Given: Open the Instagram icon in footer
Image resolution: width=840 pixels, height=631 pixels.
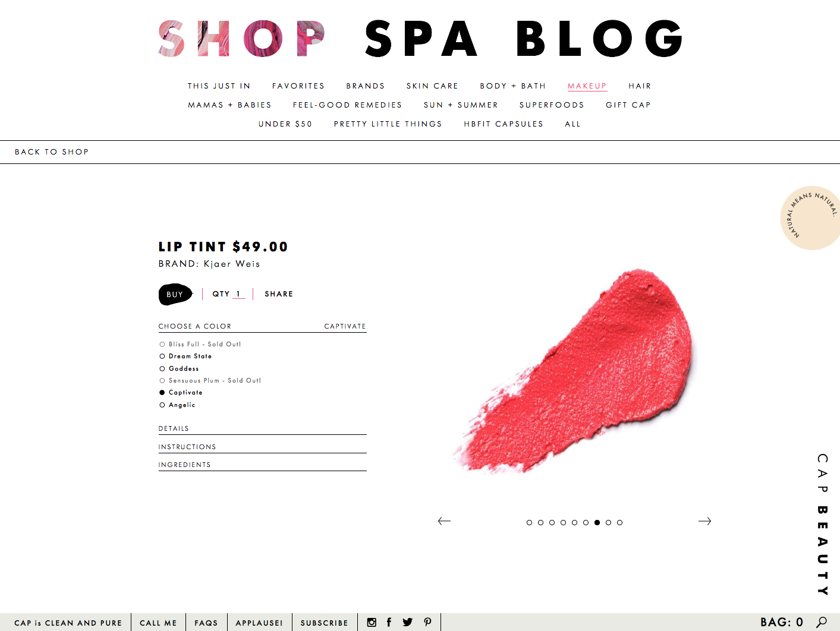Looking at the screenshot, I should (x=372, y=622).
